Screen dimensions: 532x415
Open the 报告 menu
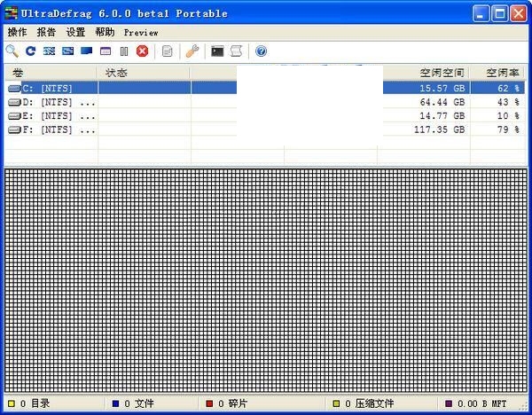tap(46, 32)
